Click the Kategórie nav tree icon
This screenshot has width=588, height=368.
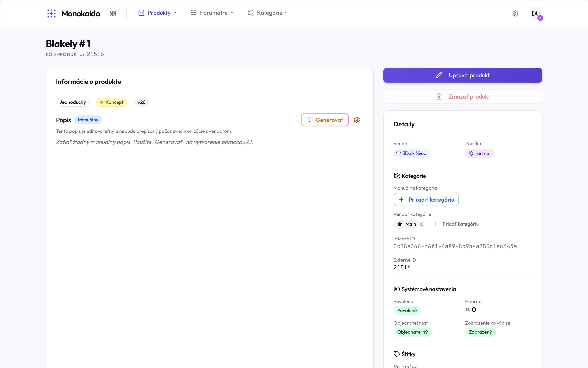(x=251, y=13)
